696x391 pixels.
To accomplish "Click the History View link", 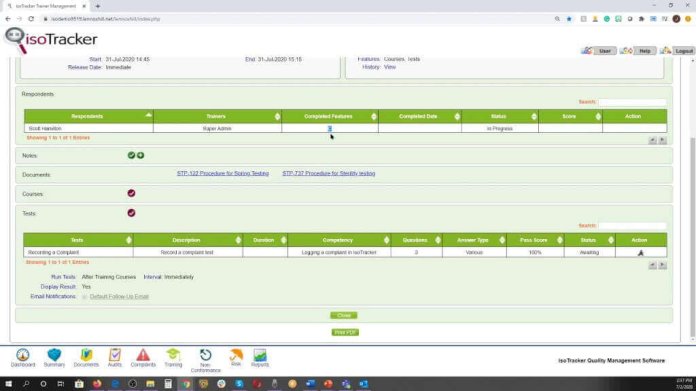I will [x=390, y=67].
